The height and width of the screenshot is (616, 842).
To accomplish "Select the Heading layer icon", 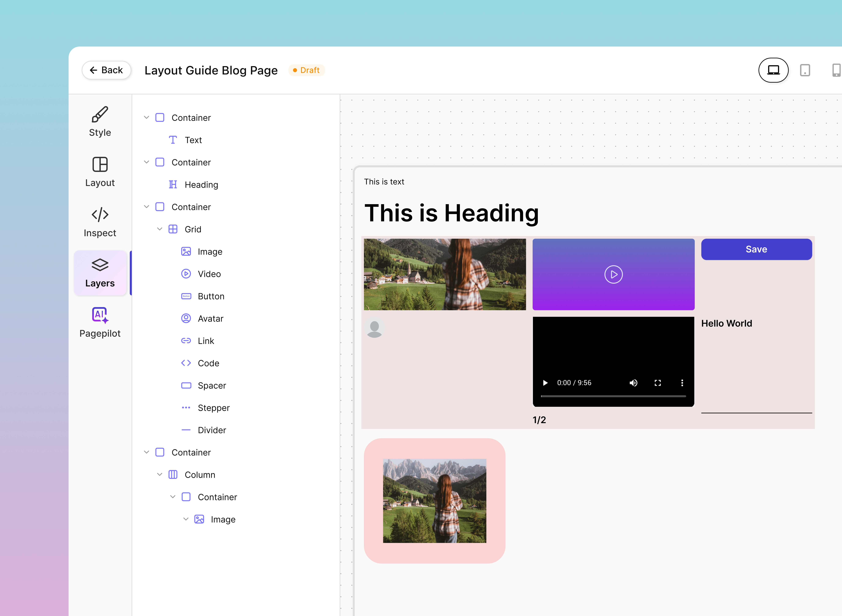I will [x=173, y=185].
